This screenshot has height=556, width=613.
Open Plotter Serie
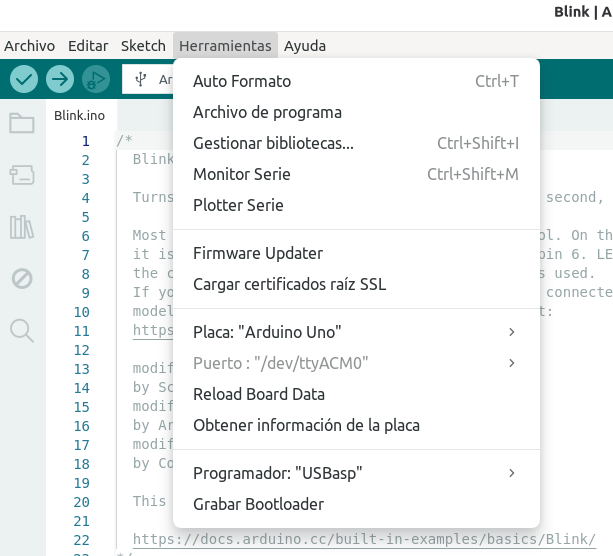coord(356,205)
